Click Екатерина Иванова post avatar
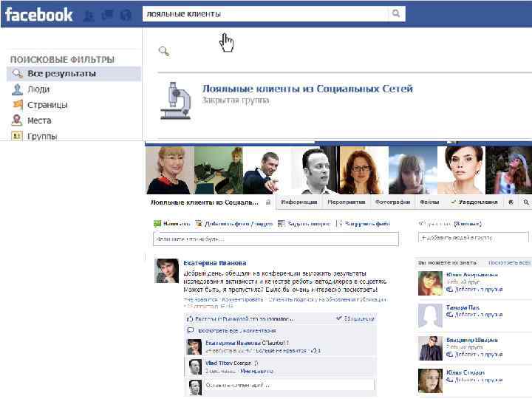532x399 pixels. tap(166, 270)
